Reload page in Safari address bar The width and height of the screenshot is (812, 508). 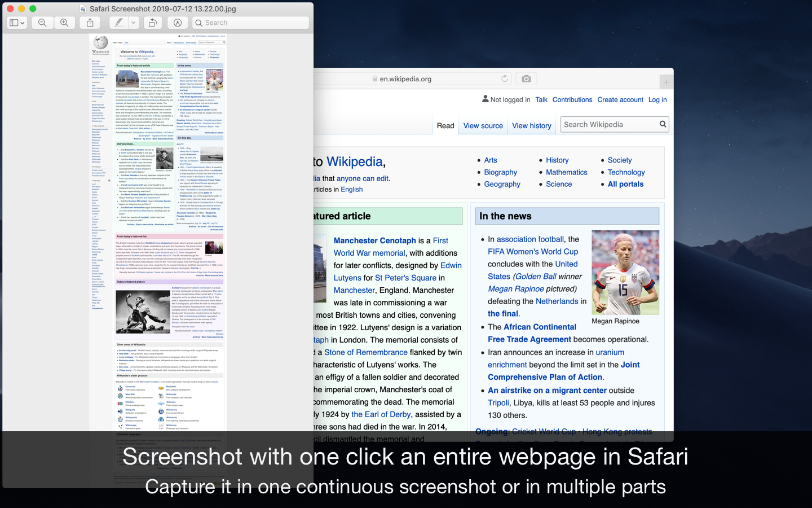tap(504, 79)
